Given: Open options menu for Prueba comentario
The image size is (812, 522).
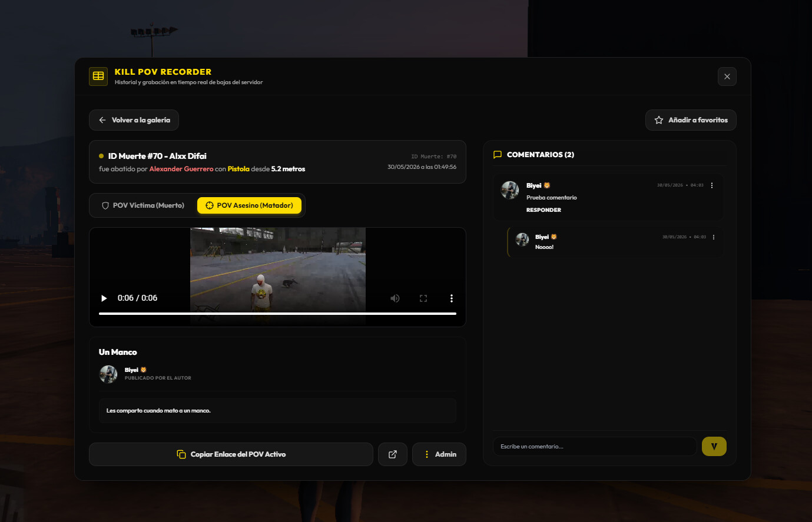Looking at the screenshot, I should tap(712, 185).
